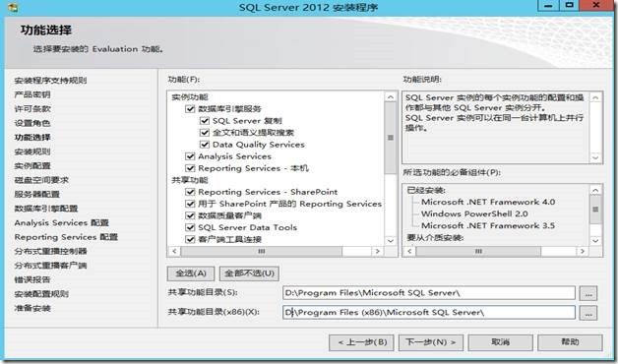Select 服务器配置 step in sidebar
Screen dimensions: 618x364
37,194
